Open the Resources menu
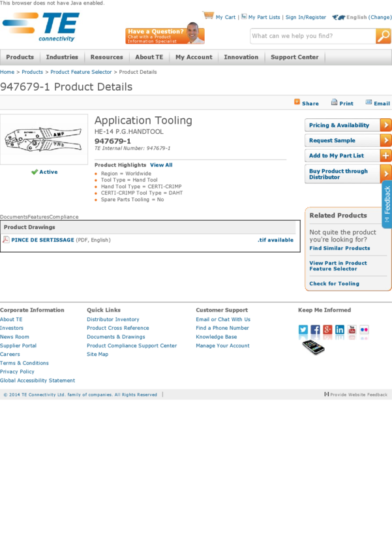The width and height of the screenshot is (392, 555). 106,57
